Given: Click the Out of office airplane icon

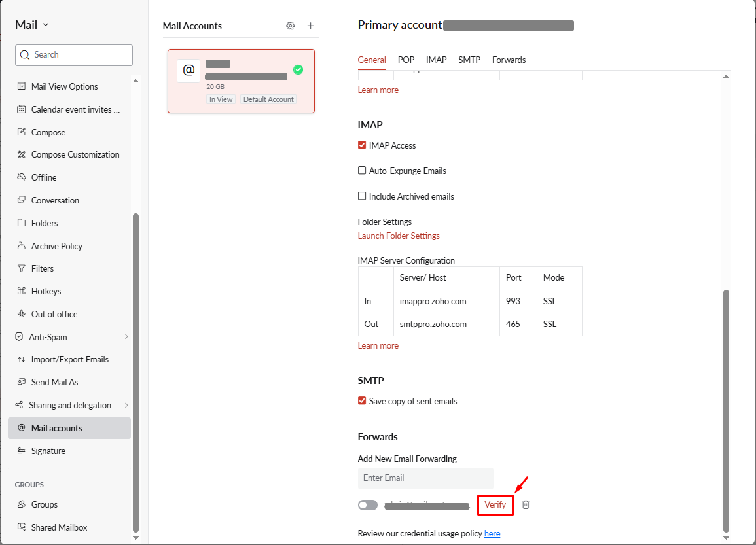Looking at the screenshot, I should pyautogui.click(x=21, y=314).
